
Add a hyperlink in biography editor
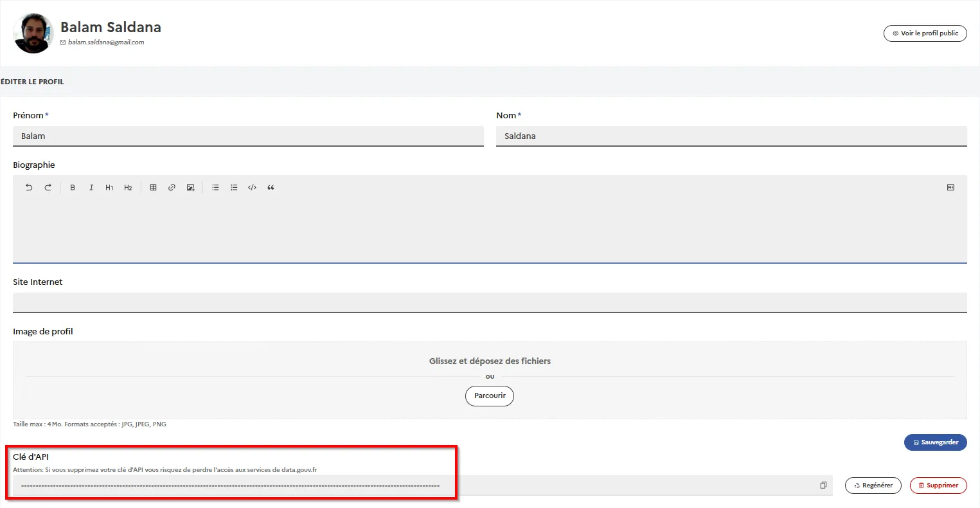pos(172,188)
